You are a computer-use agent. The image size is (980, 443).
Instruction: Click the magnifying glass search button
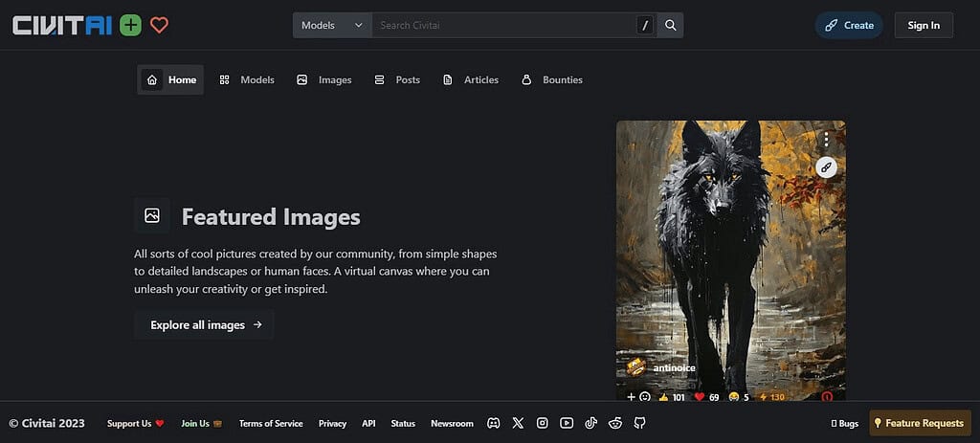coord(671,25)
